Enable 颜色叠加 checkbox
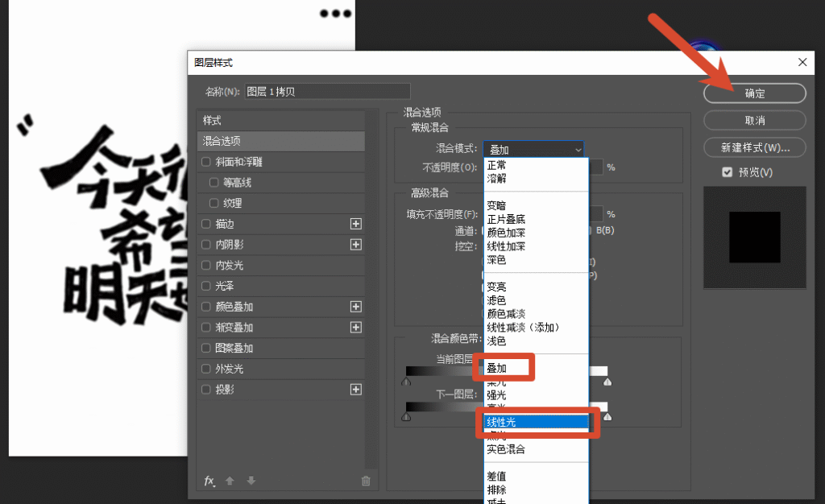This screenshot has width=825, height=504. pyautogui.click(x=206, y=307)
